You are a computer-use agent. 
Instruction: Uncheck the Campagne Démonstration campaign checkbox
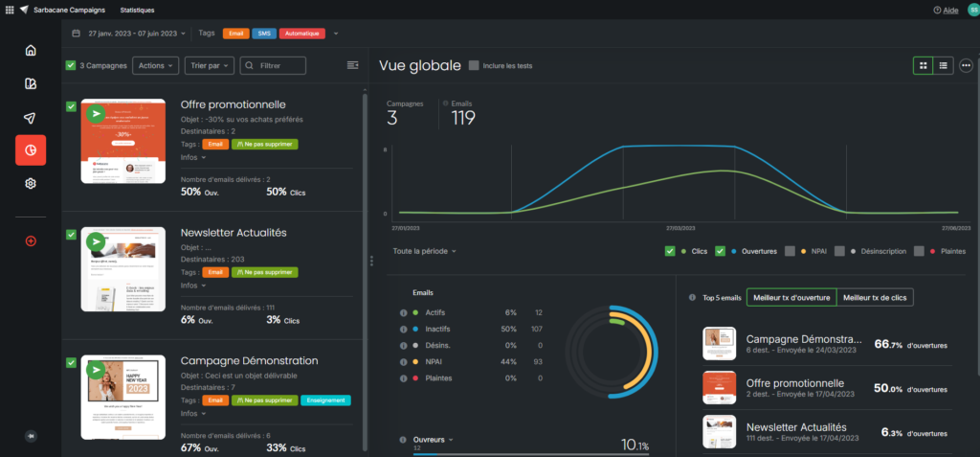click(x=71, y=362)
